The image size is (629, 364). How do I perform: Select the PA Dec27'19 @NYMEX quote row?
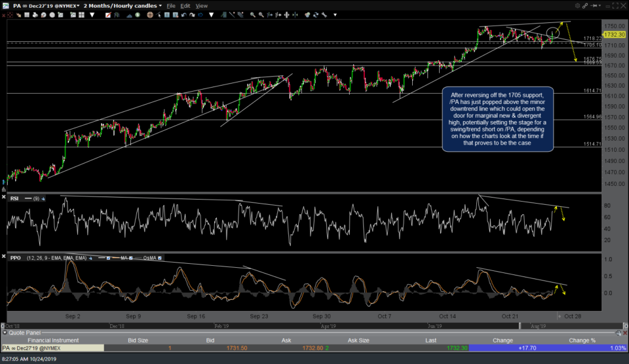(52, 348)
